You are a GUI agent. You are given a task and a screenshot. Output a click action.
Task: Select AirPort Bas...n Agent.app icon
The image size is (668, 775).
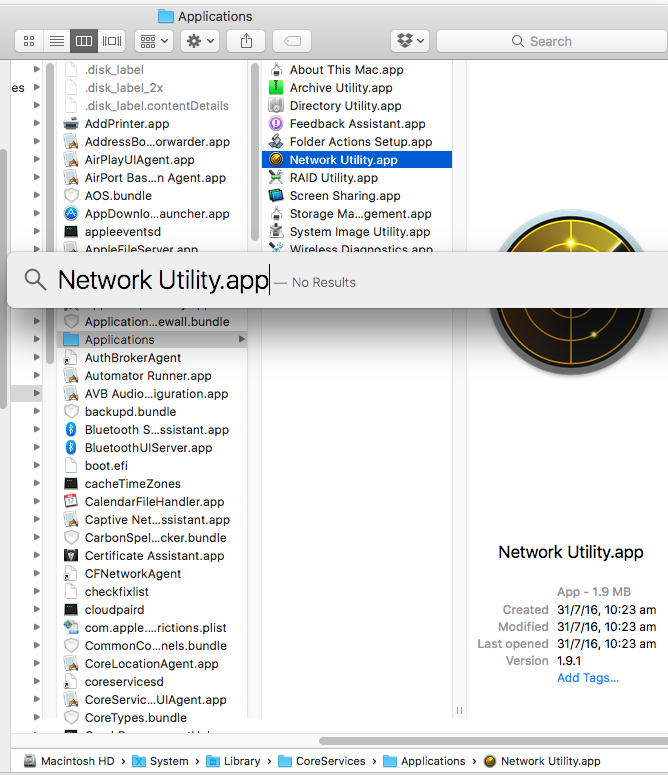[x=71, y=177]
